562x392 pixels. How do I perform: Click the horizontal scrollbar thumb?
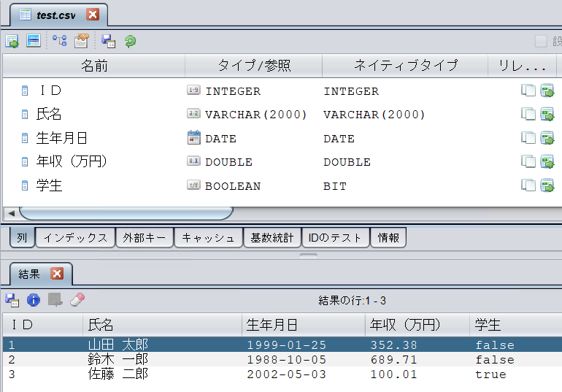[126, 213]
